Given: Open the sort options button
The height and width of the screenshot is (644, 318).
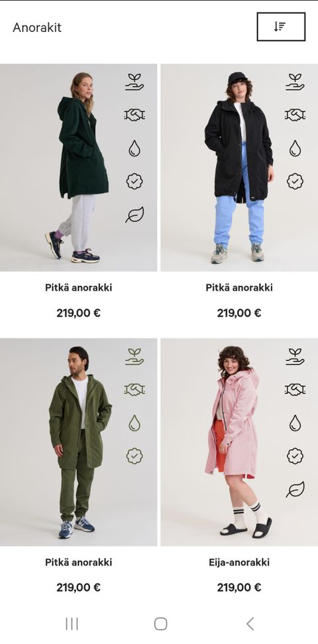Looking at the screenshot, I should pyautogui.click(x=281, y=27).
